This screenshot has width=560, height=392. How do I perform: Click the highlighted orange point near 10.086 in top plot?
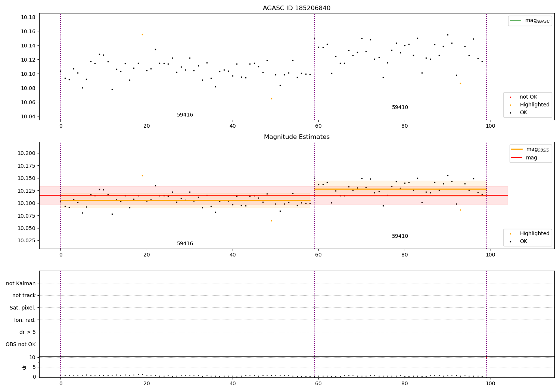[460, 83]
